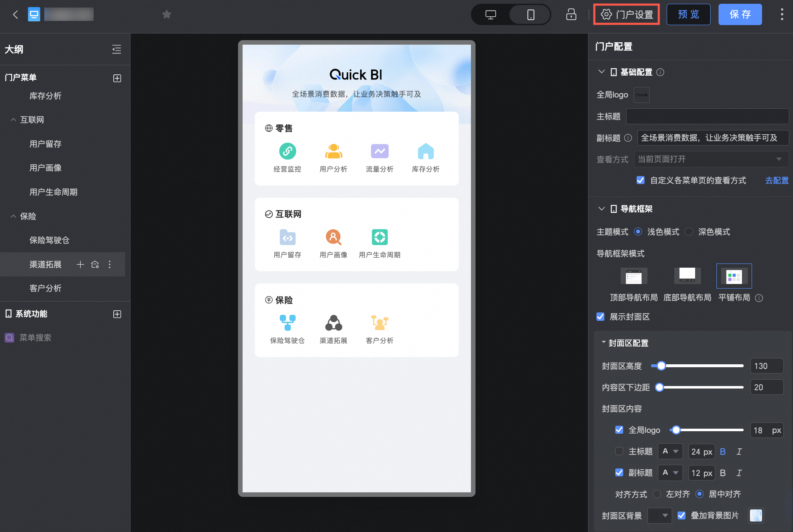Mark the portal as favorite star

click(x=166, y=15)
